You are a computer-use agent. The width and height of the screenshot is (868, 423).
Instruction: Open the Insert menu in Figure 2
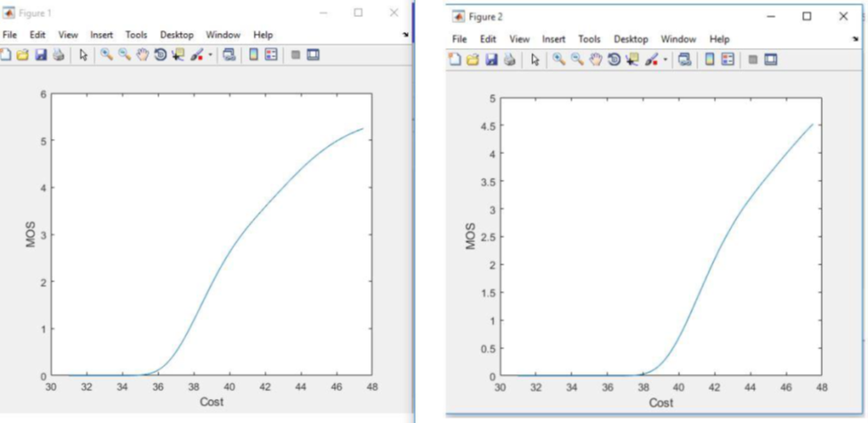pyautogui.click(x=554, y=39)
